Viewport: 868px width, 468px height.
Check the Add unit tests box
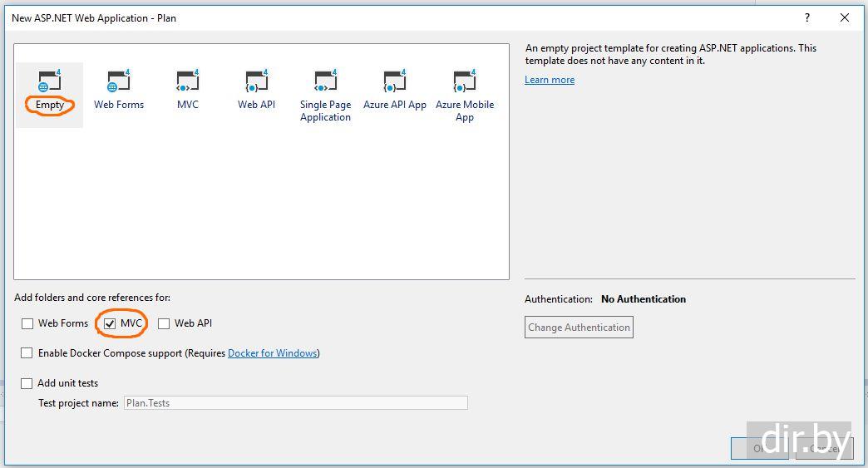(27, 383)
